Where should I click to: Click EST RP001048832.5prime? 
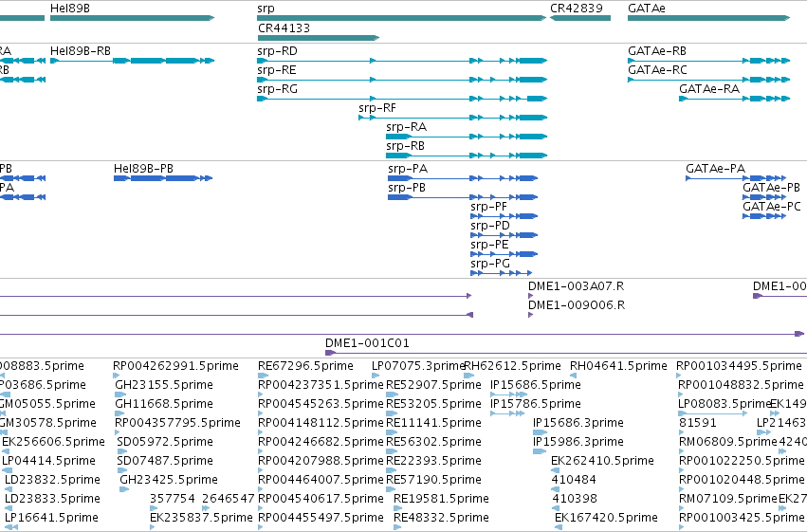click(x=742, y=385)
